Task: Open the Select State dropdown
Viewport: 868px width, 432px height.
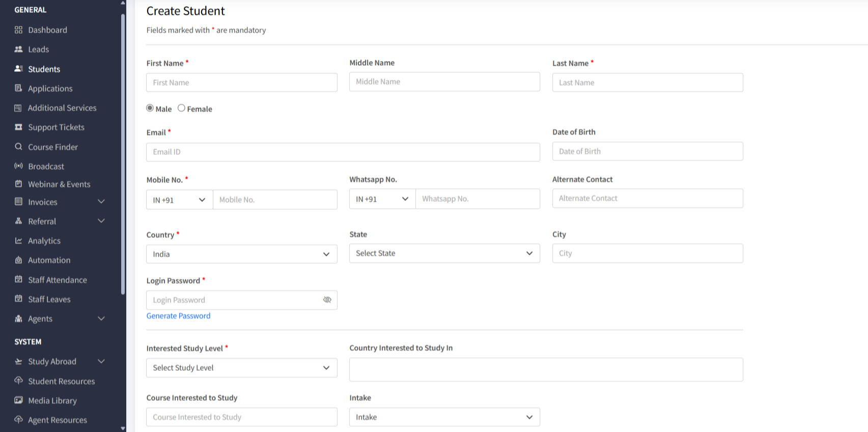Action: coord(444,253)
